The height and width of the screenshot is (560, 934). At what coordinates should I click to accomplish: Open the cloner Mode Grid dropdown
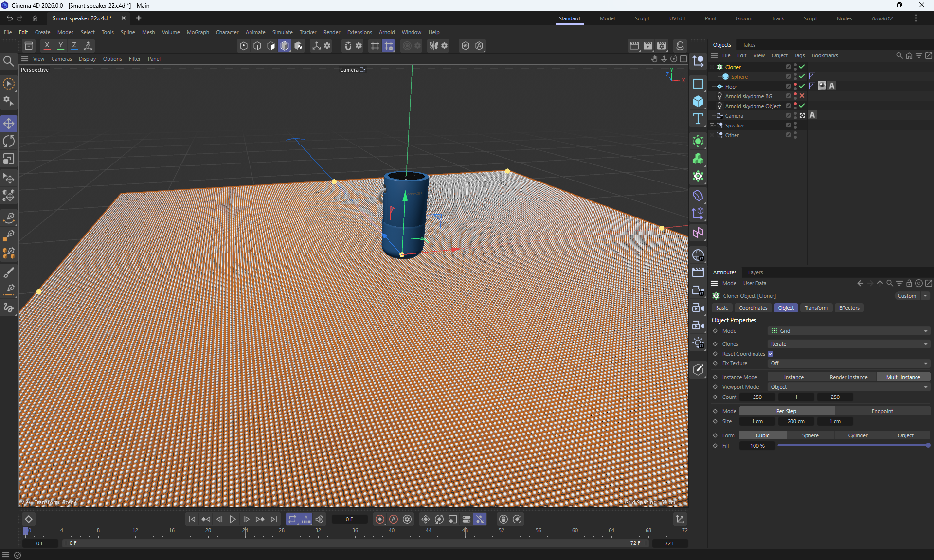[848, 331]
